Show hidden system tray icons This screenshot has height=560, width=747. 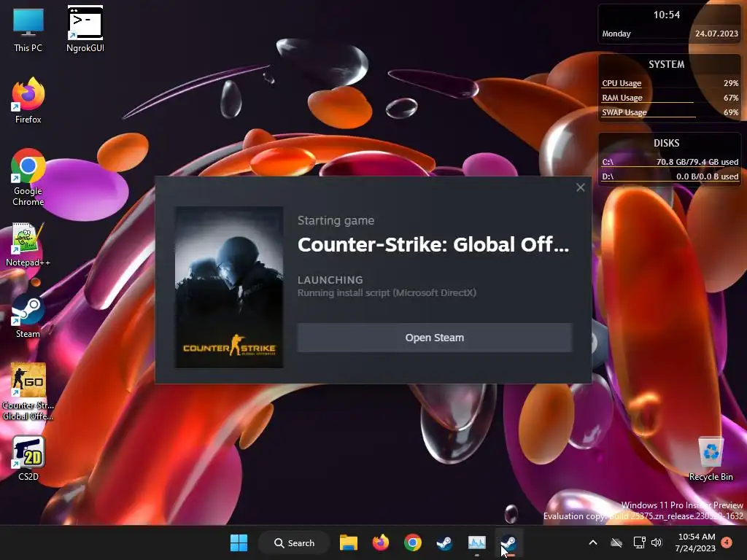point(593,542)
